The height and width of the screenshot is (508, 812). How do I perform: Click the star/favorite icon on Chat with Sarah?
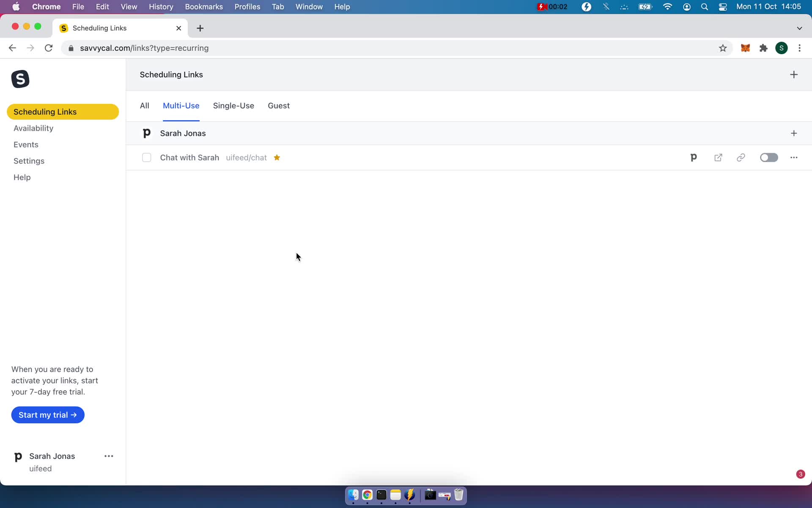277,157
